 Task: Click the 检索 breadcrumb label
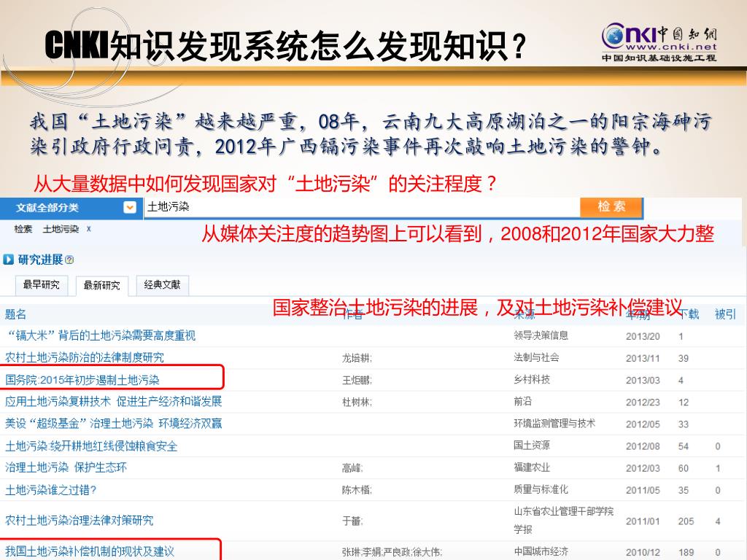(x=23, y=229)
